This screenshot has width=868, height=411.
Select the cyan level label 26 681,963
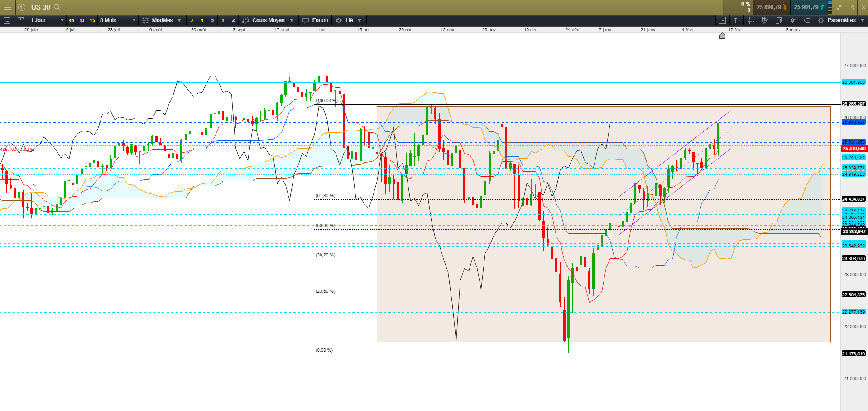coord(854,82)
